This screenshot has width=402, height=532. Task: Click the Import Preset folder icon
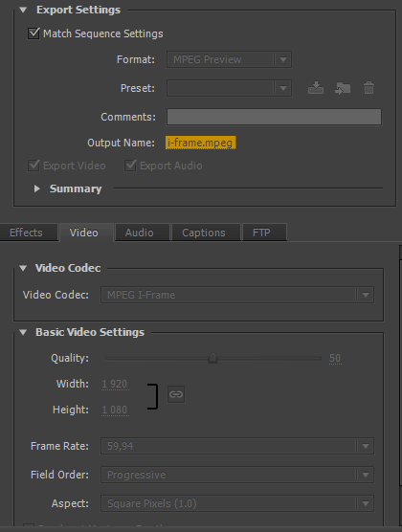[343, 88]
